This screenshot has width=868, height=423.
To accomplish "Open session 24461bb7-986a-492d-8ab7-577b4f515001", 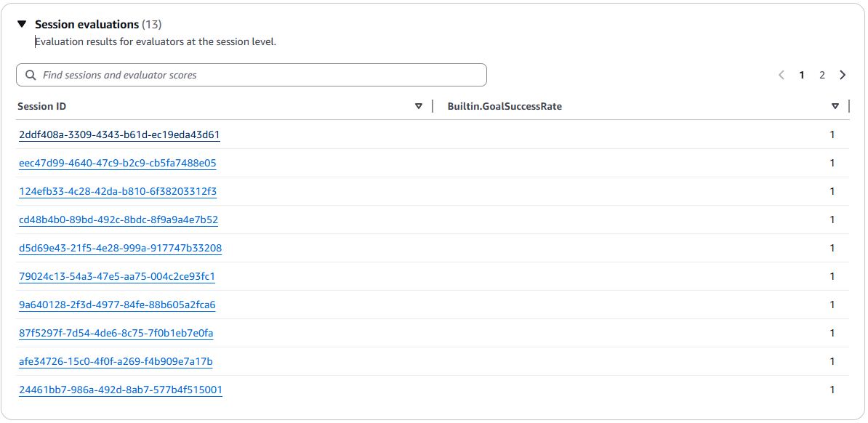I will click(121, 390).
